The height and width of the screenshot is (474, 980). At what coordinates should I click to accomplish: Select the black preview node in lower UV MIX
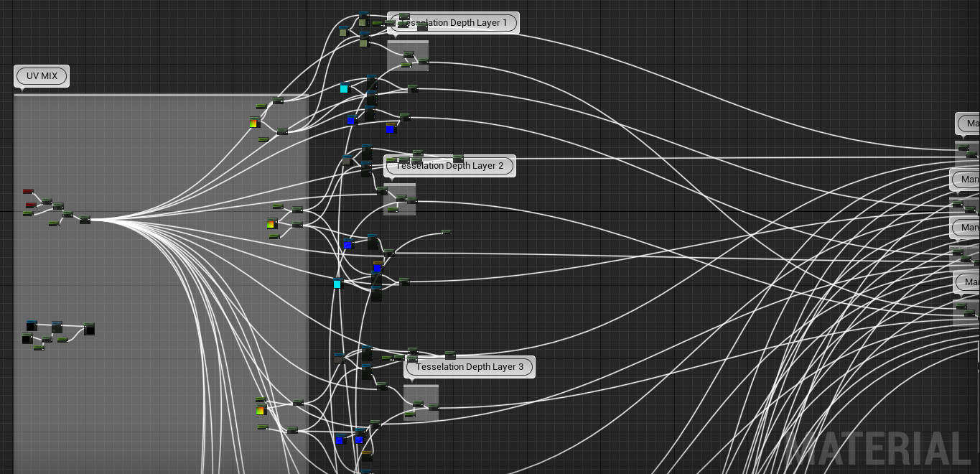click(89, 329)
